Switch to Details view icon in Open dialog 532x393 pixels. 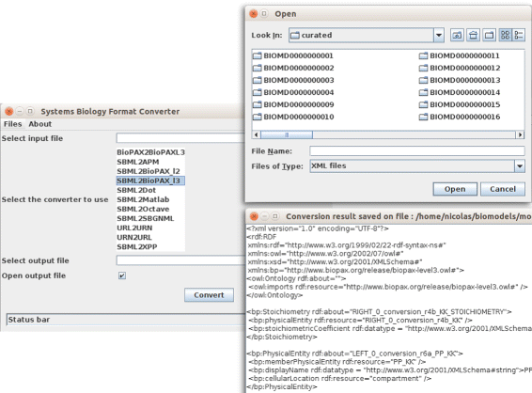(519, 35)
